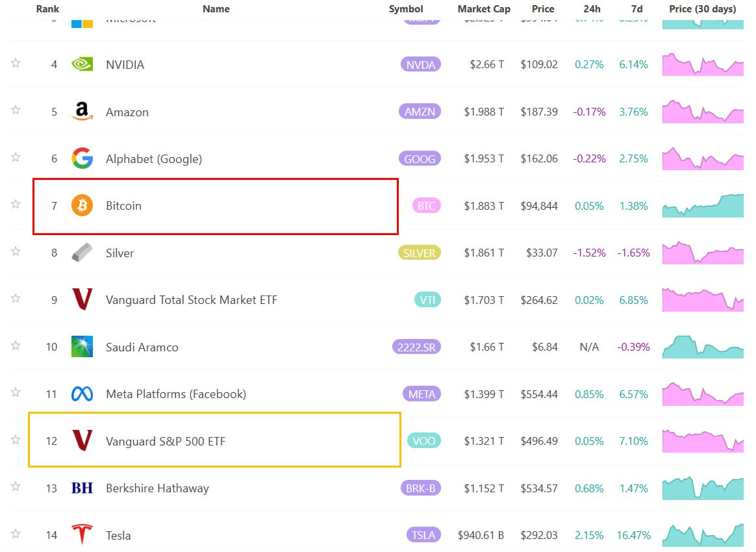Select the META ticker badge
The height and width of the screenshot is (552, 756).
(422, 394)
